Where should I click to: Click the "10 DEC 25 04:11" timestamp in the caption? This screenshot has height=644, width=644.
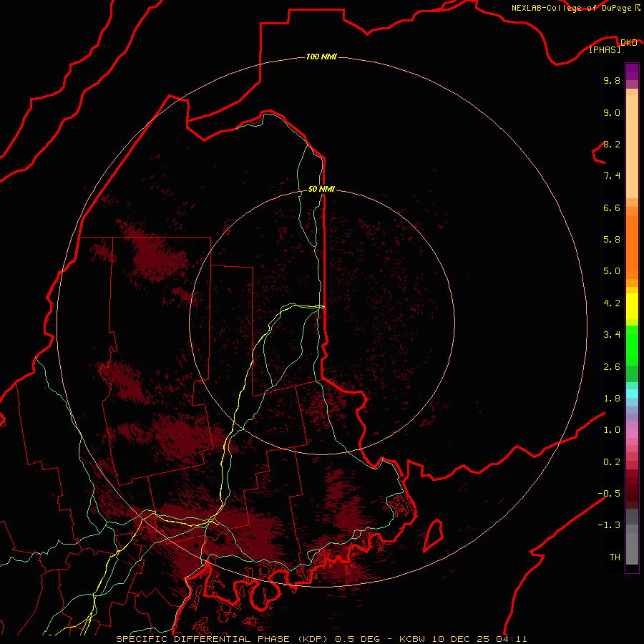coord(479,639)
